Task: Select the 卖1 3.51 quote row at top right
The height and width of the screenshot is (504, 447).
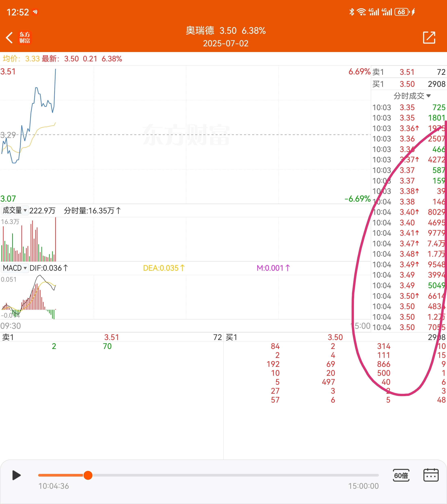Action: 409,72
